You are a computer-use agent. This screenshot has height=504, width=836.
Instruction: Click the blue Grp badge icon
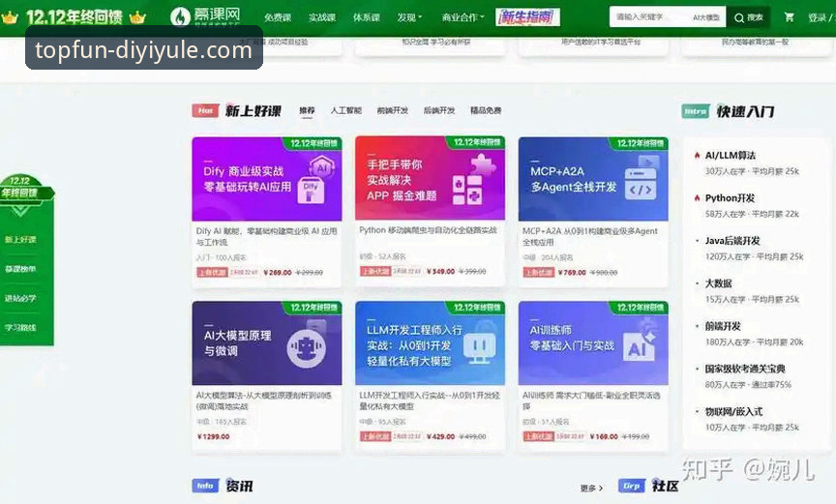(x=632, y=486)
